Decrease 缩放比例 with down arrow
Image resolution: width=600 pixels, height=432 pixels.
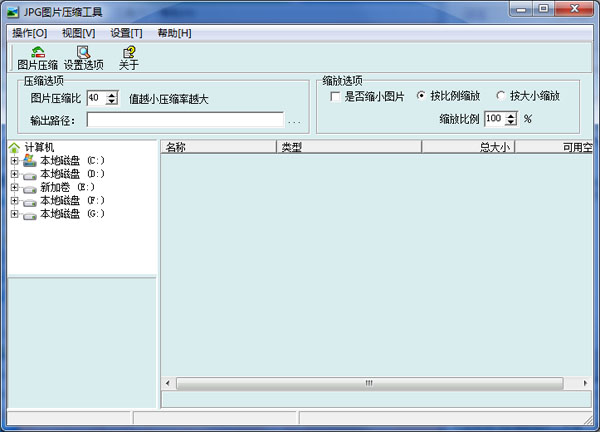pyautogui.click(x=511, y=122)
